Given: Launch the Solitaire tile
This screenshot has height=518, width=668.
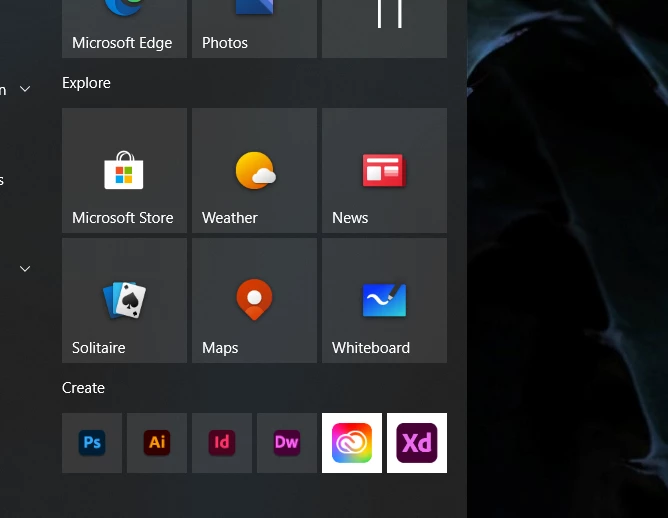Looking at the screenshot, I should tap(124, 300).
